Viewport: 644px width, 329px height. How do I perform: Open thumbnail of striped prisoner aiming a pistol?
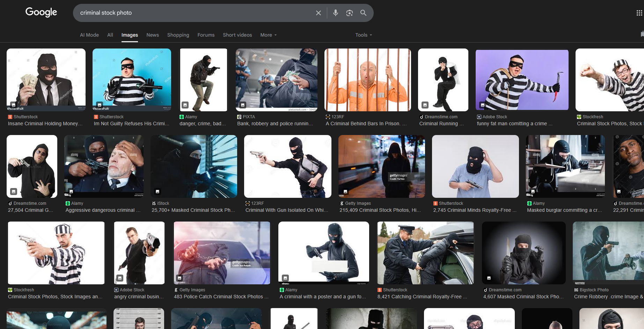[x=56, y=253]
